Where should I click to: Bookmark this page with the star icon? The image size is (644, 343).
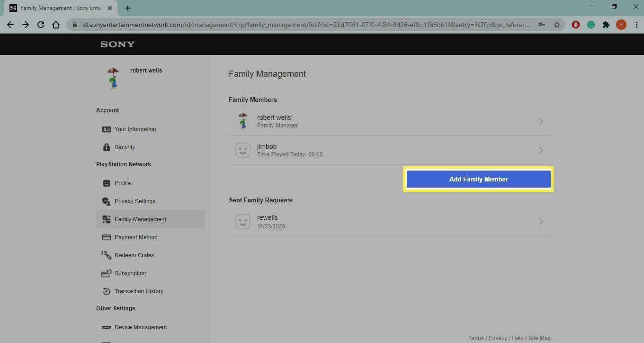click(x=557, y=25)
